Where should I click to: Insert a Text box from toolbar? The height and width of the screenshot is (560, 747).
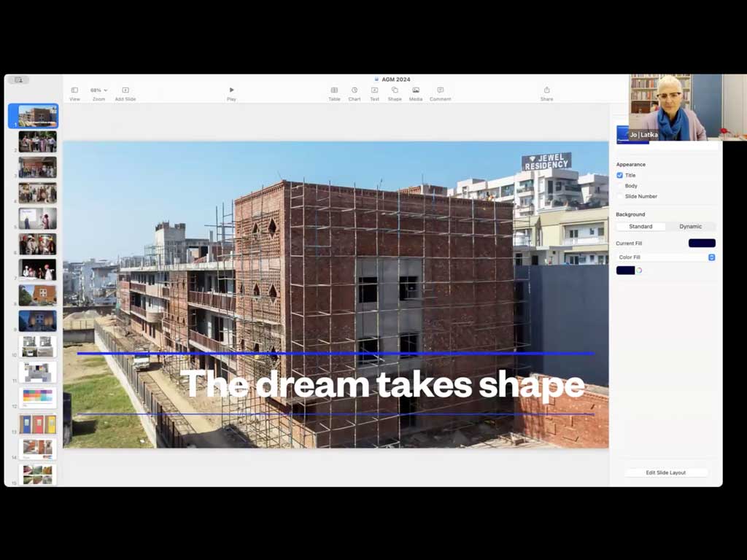coord(374,90)
